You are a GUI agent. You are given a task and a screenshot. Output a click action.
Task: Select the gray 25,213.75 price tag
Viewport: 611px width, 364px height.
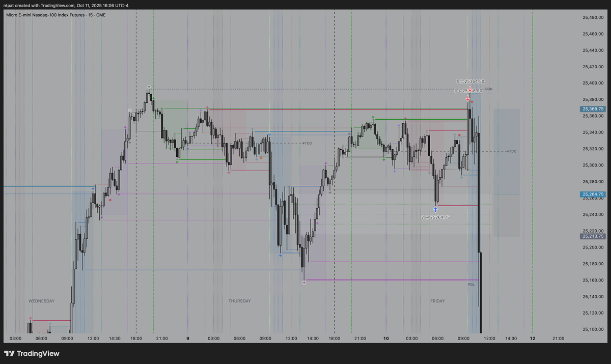[x=593, y=236]
